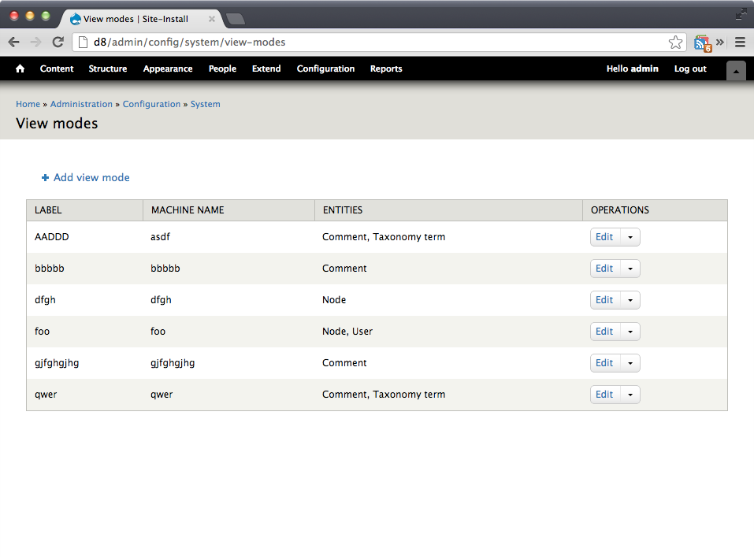
Task: Click Log out
Action: click(690, 69)
